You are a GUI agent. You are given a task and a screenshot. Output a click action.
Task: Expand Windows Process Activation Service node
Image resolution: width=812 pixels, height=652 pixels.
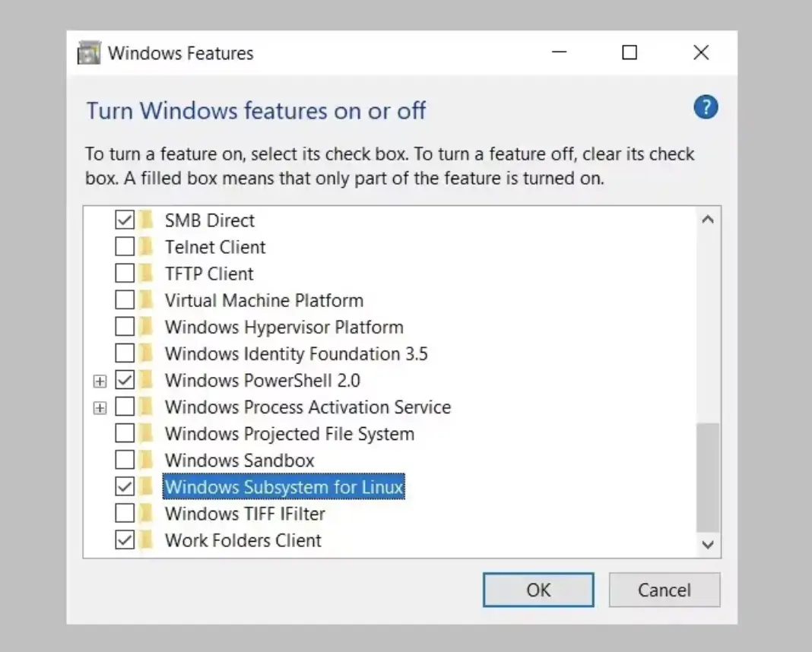(x=100, y=408)
